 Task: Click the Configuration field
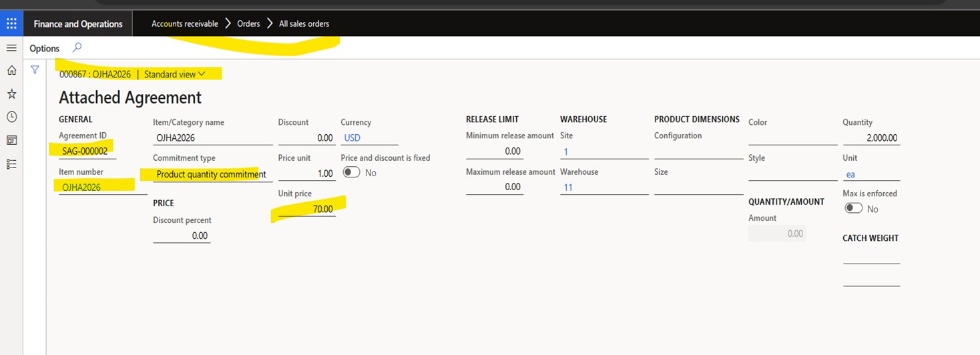pos(699,151)
